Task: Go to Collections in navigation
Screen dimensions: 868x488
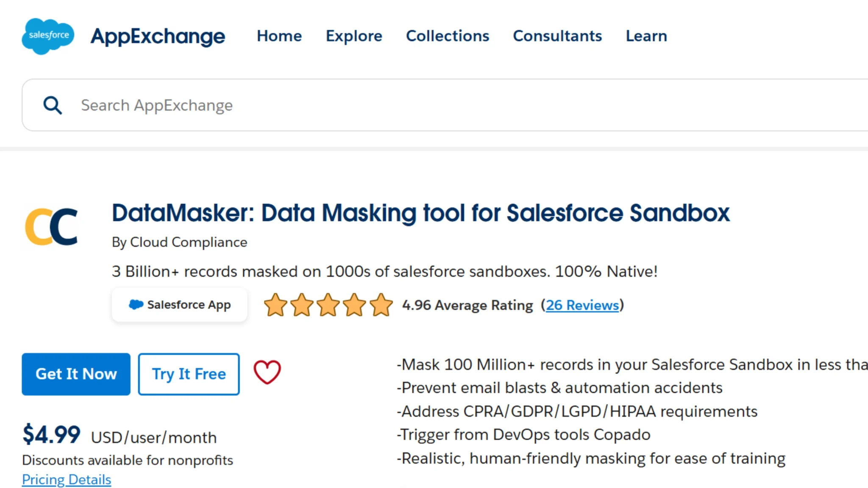Action: 448,36
